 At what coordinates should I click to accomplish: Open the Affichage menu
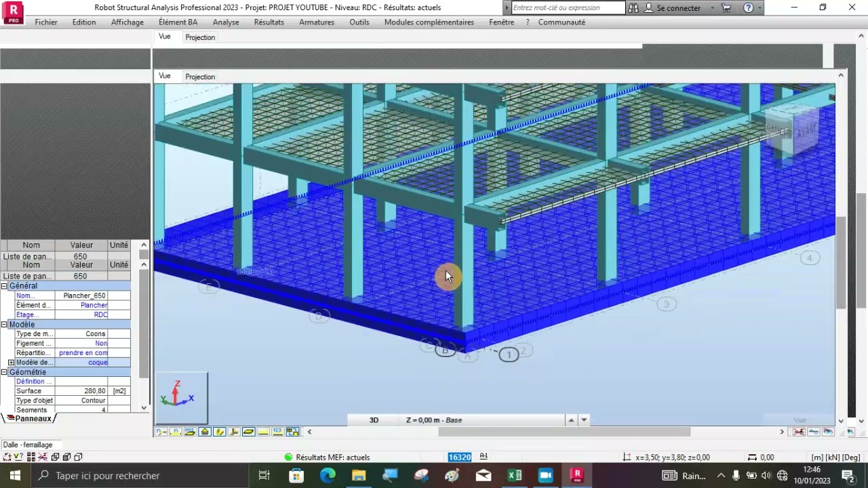point(127,22)
